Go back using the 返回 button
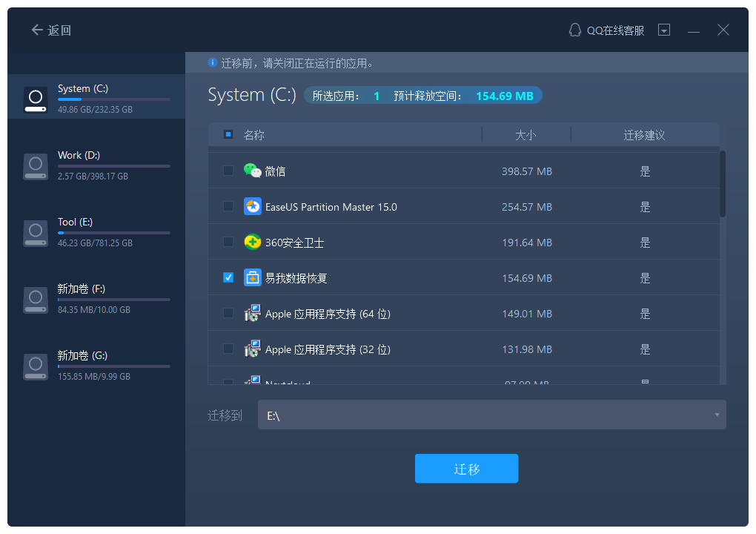This screenshot has width=756, height=534. coord(50,30)
